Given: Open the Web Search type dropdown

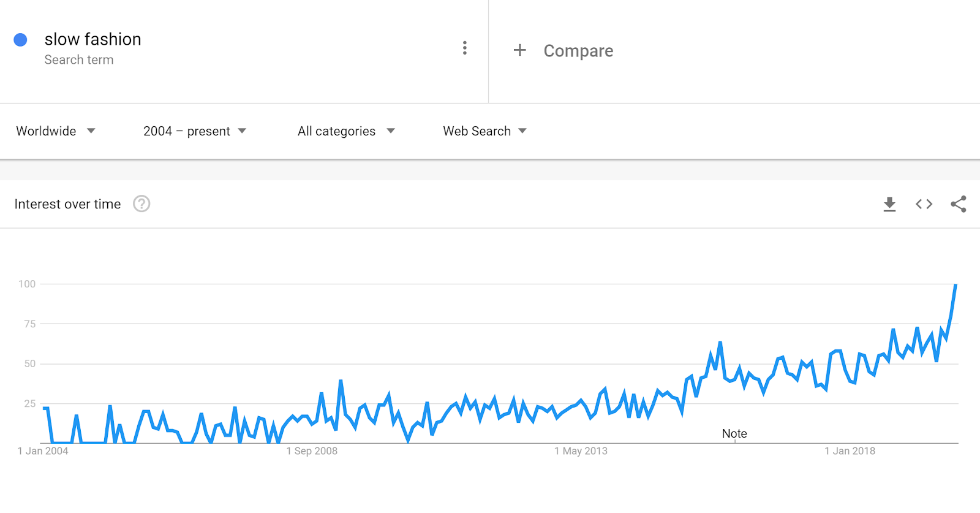Looking at the screenshot, I should coord(484,131).
